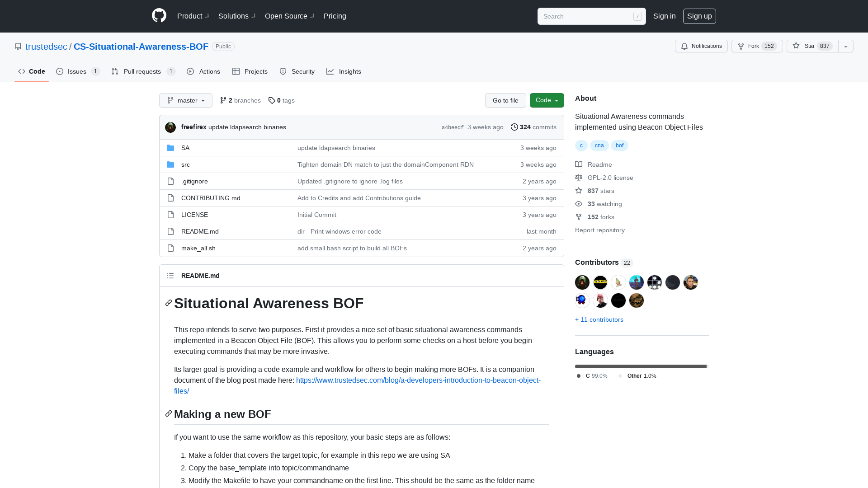
Task: Select the Code tab
Action: 32,71
